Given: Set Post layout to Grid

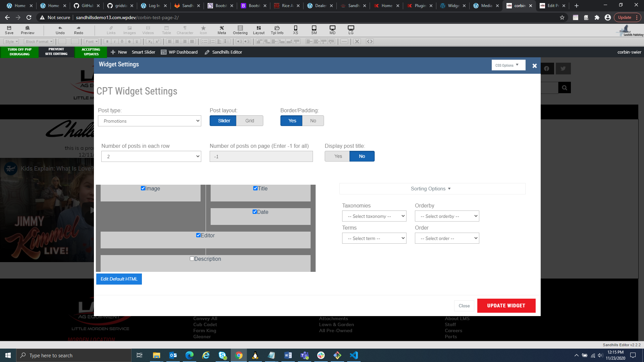Looking at the screenshot, I should pyautogui.click(x=250, y=121).
